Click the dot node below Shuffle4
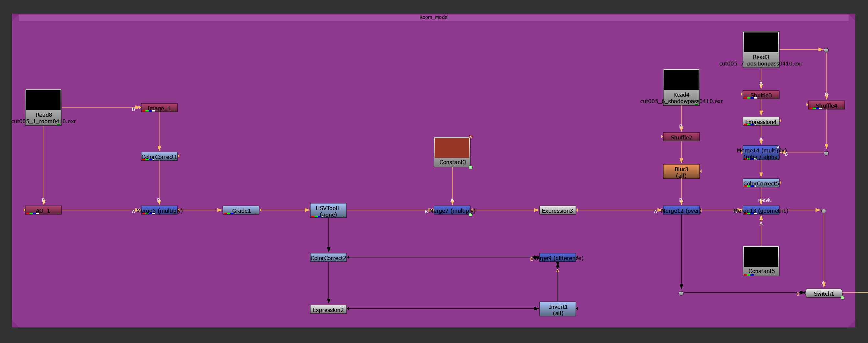868x343 pixels. (826, 153)
